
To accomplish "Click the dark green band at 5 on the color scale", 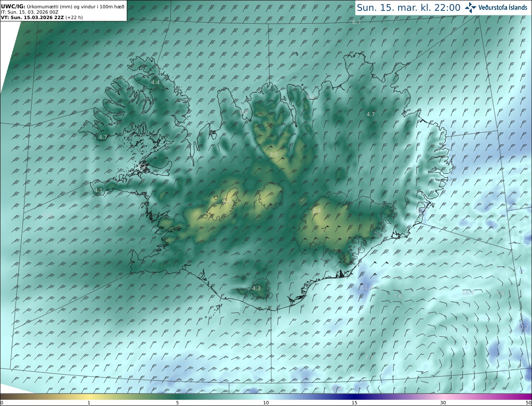I will (x=177, y=396).
